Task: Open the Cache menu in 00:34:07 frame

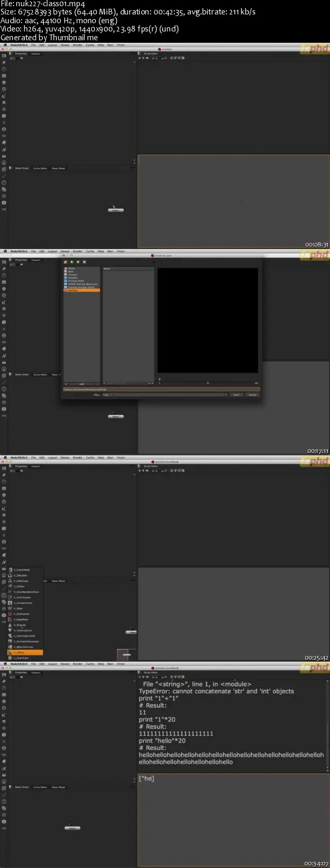Action: (90, 664)
